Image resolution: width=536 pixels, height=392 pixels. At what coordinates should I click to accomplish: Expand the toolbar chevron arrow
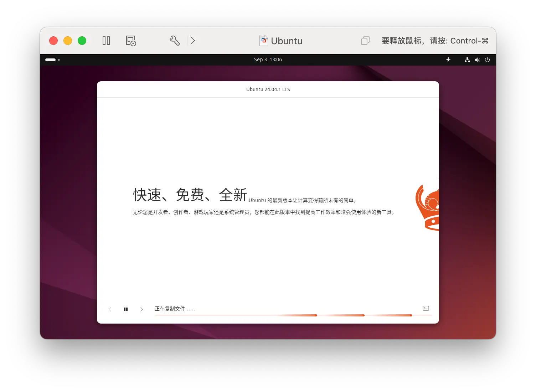coord(192,41)
